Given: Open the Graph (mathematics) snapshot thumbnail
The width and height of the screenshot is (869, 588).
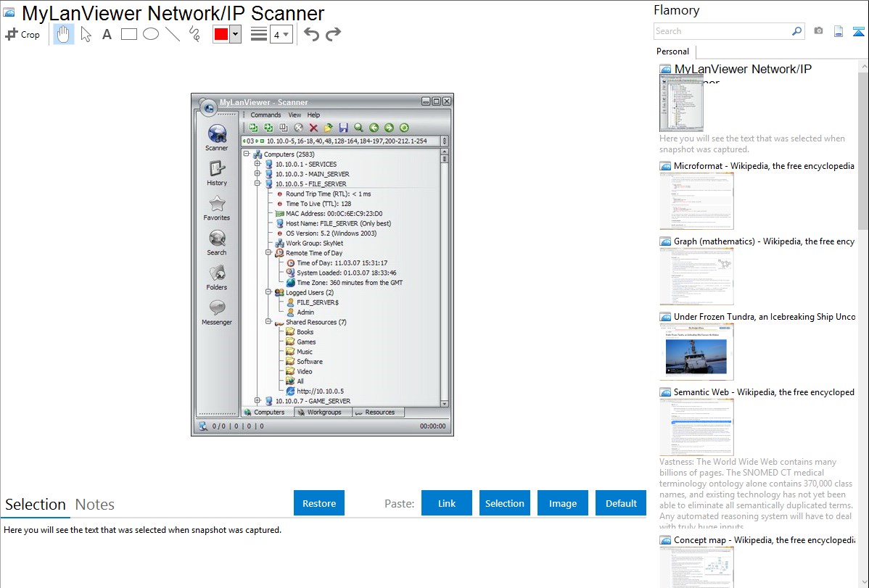Looking at the screenshot, I should point(696,276).
